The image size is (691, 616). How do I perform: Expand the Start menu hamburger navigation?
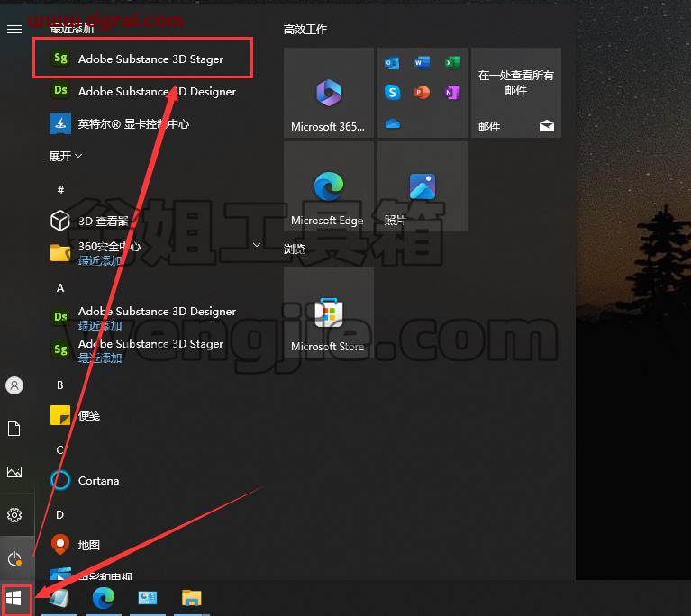click(x=14, y=29)
